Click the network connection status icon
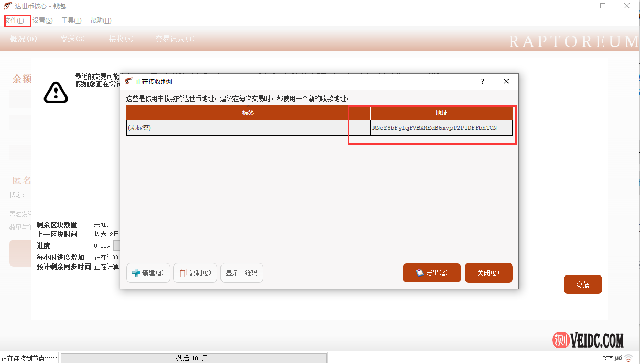Screen dimensions: 640x364 (x=628, y=358)
